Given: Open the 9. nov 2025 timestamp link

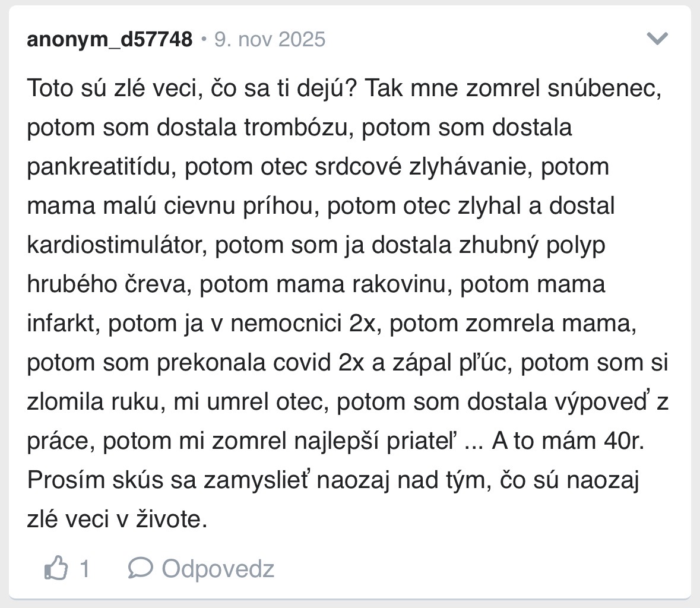Looking at the screenshot, I should [270, 39].
